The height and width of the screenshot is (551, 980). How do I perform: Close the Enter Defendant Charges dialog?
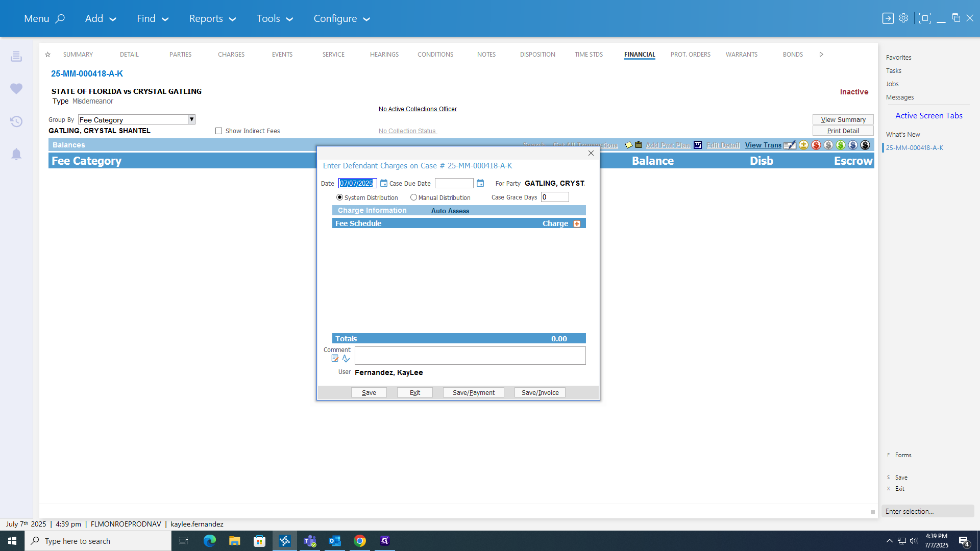click(x=591, y=153)
